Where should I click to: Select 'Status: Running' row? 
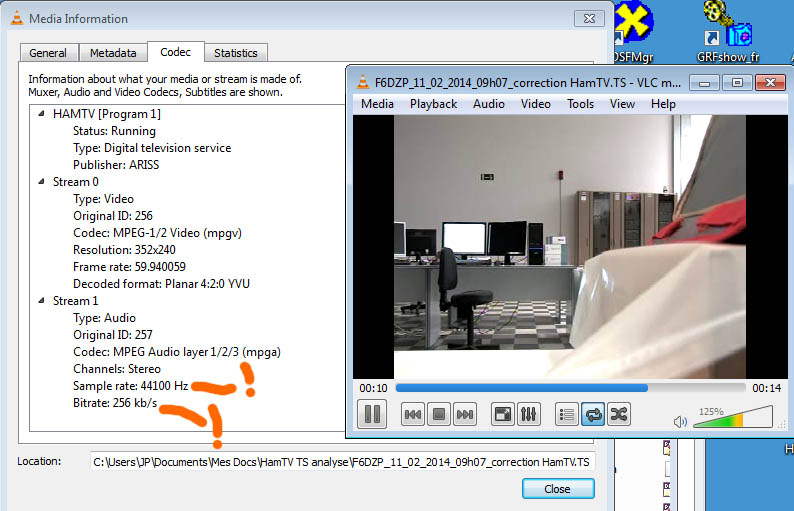pos(114,131)
